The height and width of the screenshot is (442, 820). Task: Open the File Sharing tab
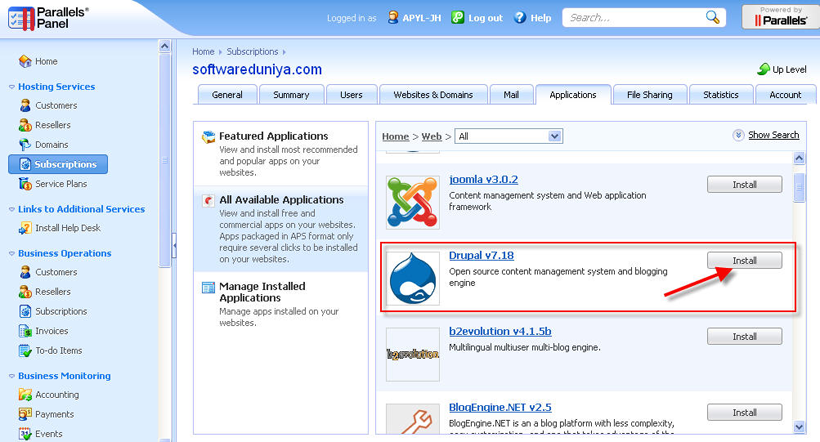coord(650,95)
